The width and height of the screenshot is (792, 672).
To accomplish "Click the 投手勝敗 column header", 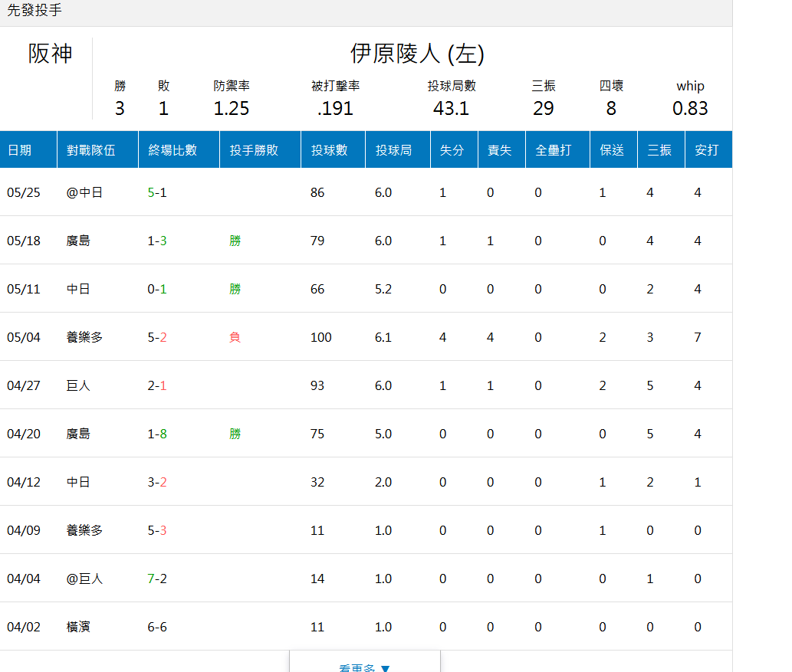I will click(x=260, y=150).
